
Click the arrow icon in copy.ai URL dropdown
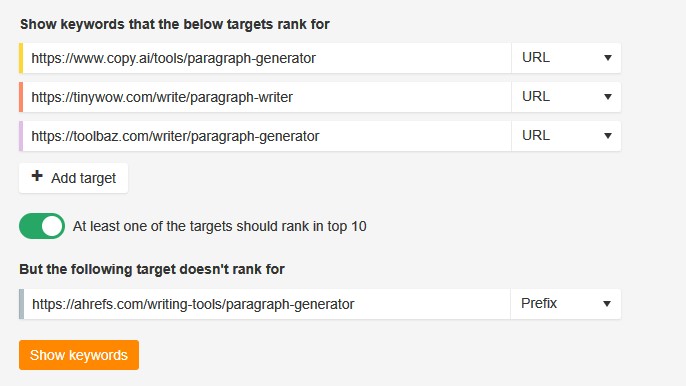[608, 58]
